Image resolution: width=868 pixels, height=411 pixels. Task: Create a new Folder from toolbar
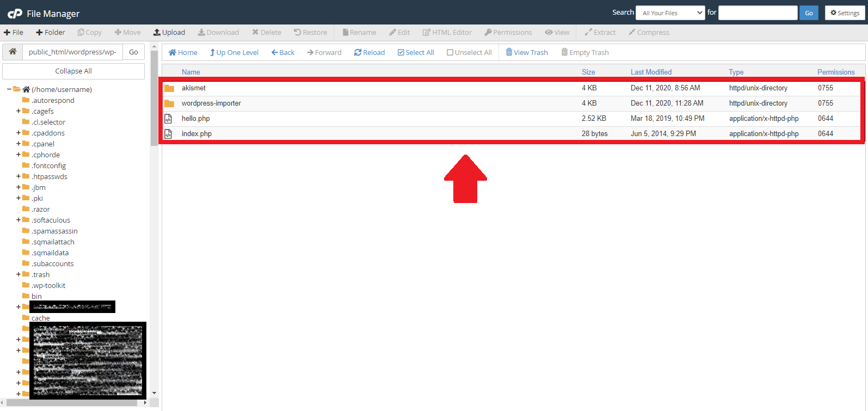(51, 33)
